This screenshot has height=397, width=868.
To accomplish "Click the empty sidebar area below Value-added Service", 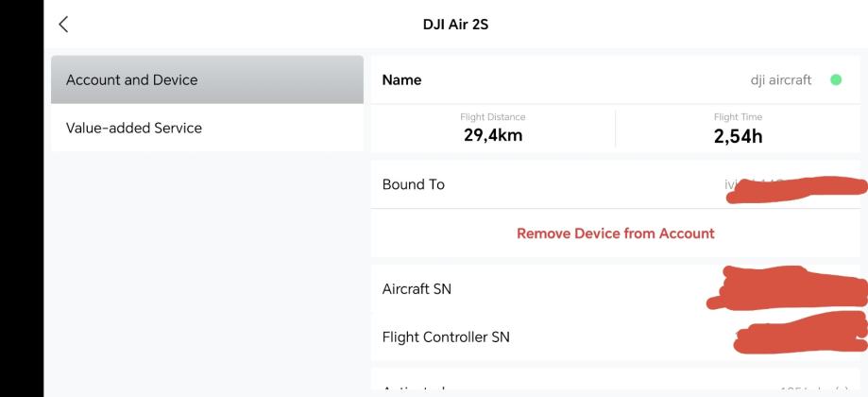I will [207, 274].
